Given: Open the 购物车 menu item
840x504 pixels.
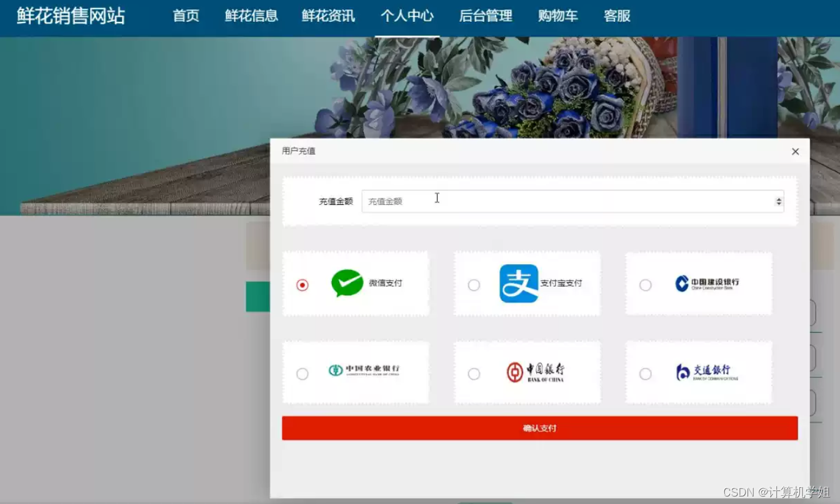Looking at the screenshot, I should click(558, 16).
